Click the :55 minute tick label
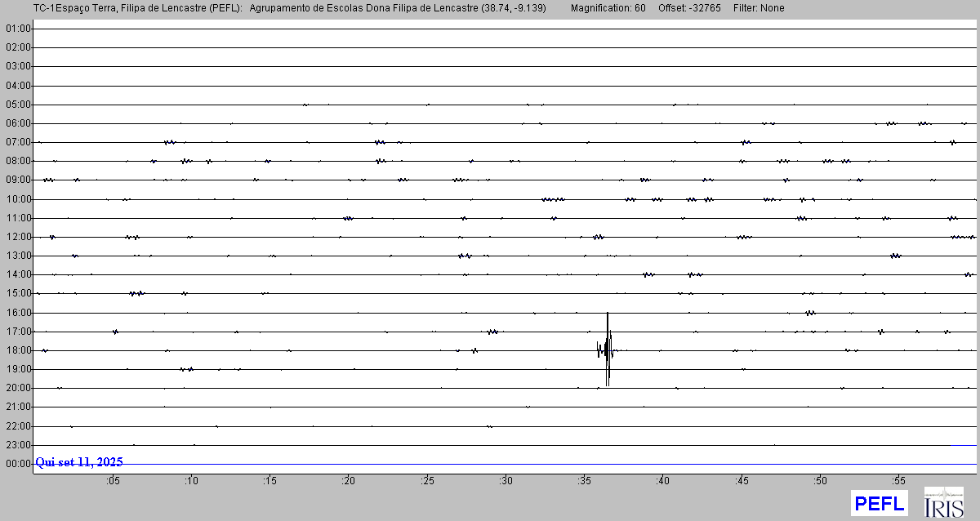 click(x=898, y=480)
